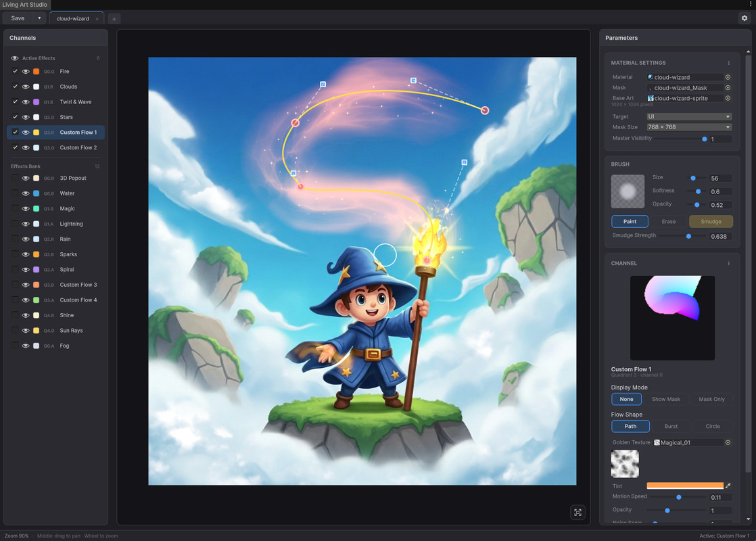Enable the Sun Rays effect checkbox
Screen dimensions: 756x541
pos(15,330)
